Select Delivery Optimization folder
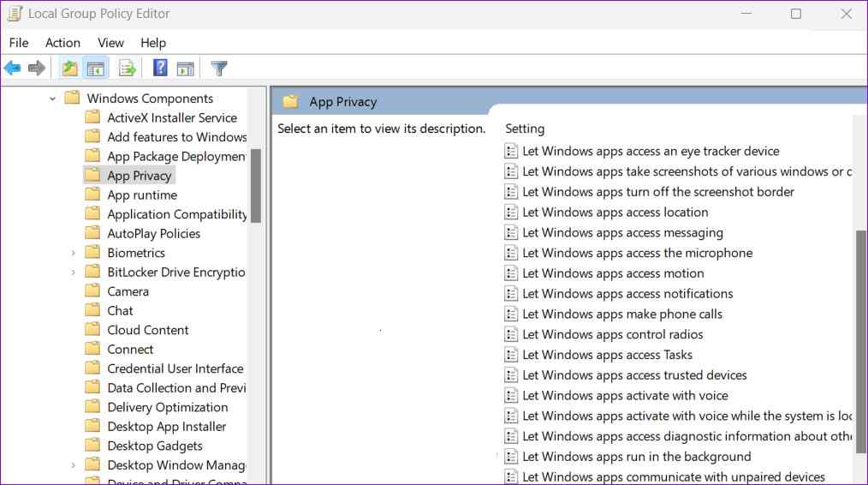This screenshot has width=868, height=485. pos(167,407)
